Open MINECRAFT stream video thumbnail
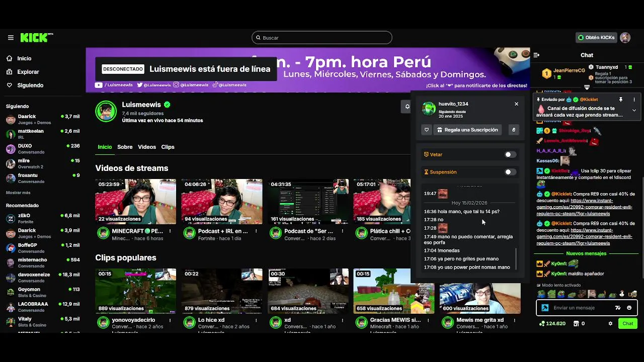The height and width of the screenshot is (362, 644). point(136,201)
